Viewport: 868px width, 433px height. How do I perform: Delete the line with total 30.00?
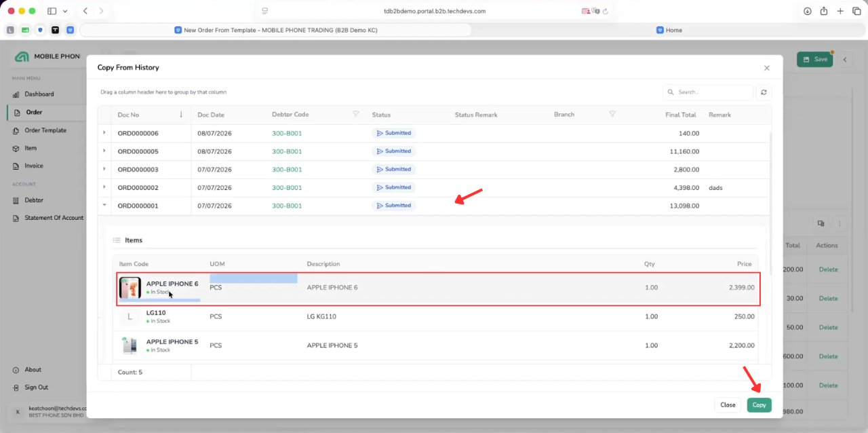point(828,299)
